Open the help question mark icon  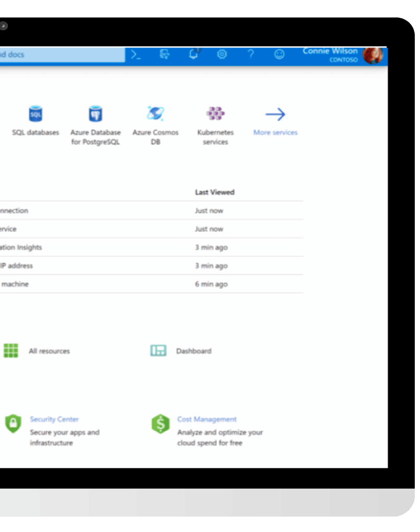click(x=251, y=54)
